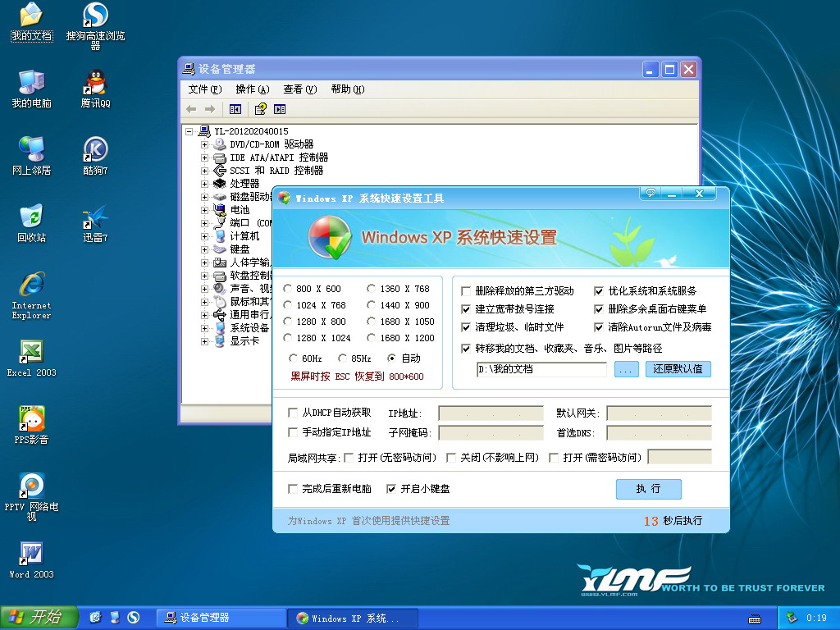Expand SCSI and RAID controllers node
The width and height of the screenshot is (840, 630).
point(204,171)
